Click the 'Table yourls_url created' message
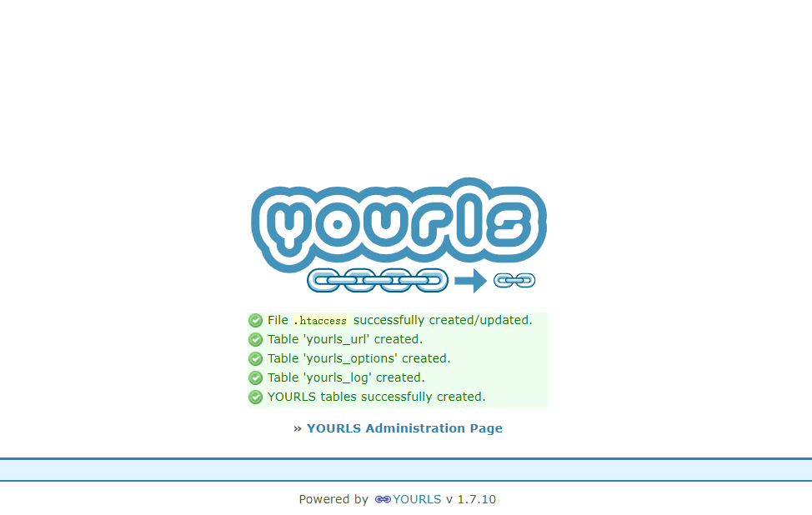The width and height of the screenshot is (812, 515). (345, 339)
